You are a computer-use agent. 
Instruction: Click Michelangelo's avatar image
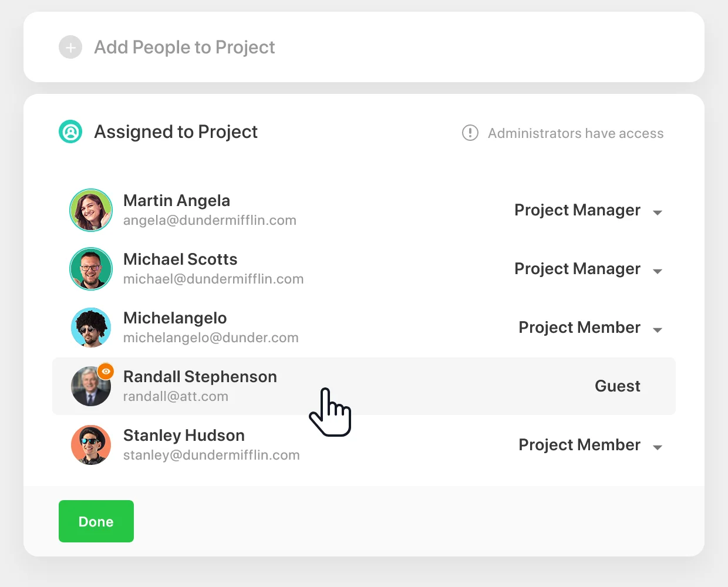coord(91,328)
